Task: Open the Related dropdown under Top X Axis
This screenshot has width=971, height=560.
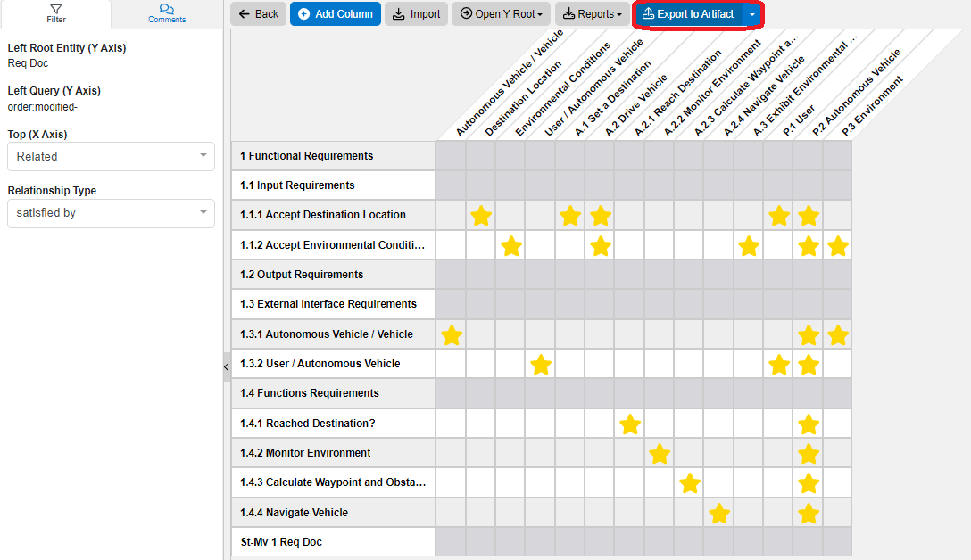Action: click(x=110, y=156)
